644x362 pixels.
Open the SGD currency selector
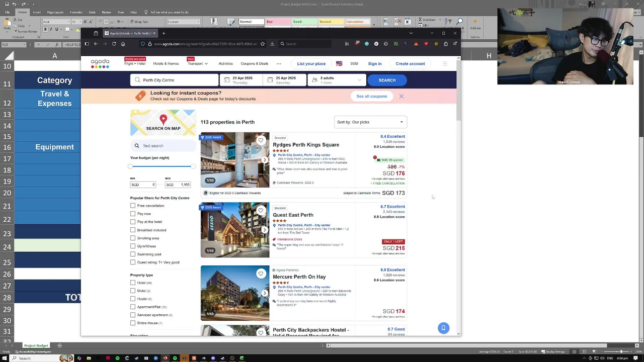click(354, 64)
